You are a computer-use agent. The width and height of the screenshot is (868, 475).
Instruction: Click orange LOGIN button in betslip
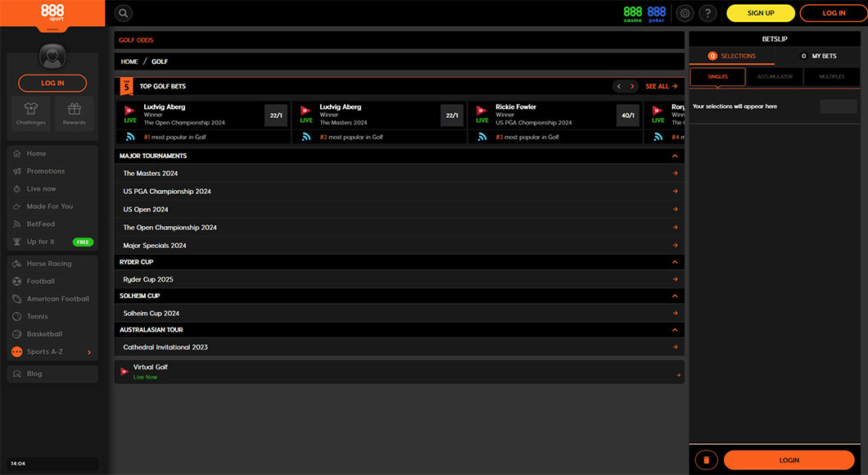789,460
